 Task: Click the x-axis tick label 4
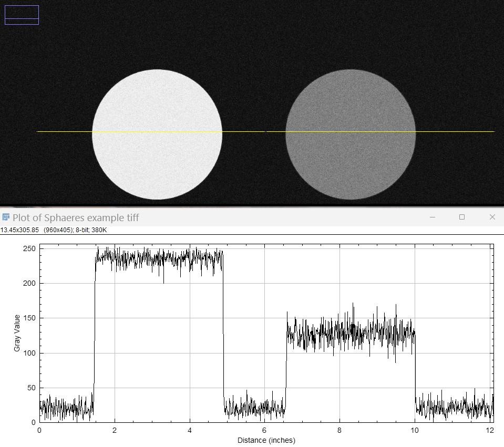[190, 430]
